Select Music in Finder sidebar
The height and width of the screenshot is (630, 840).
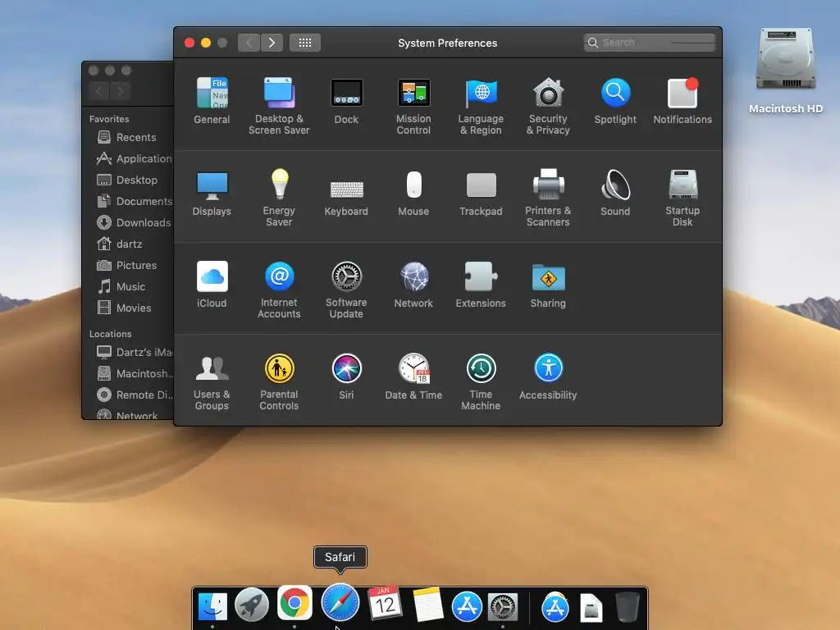pos(121,286)
